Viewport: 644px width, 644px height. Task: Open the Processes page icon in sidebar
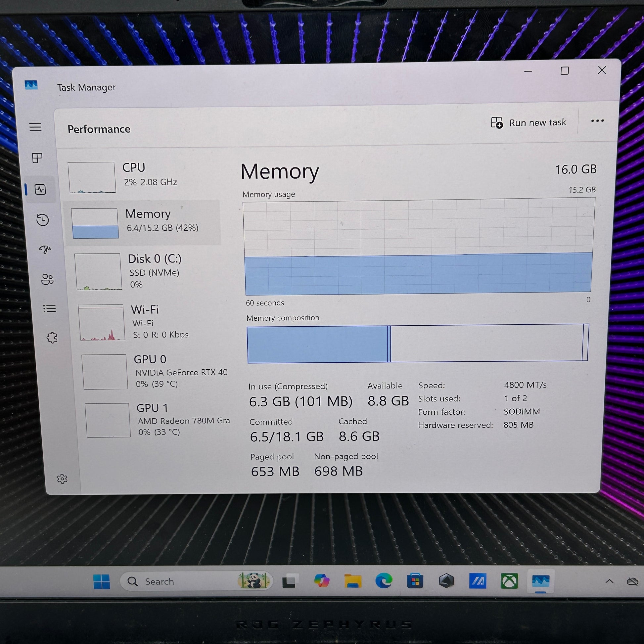point(37,158)
